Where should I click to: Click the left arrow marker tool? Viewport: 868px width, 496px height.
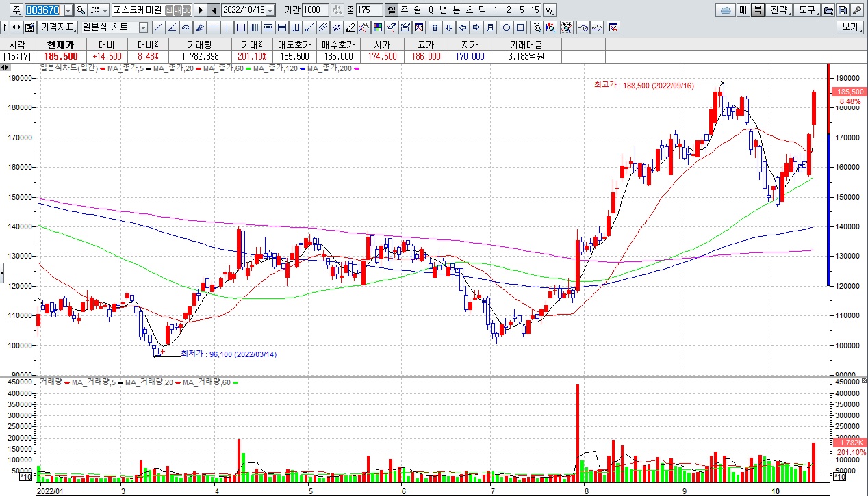click(x=463, y=27)
